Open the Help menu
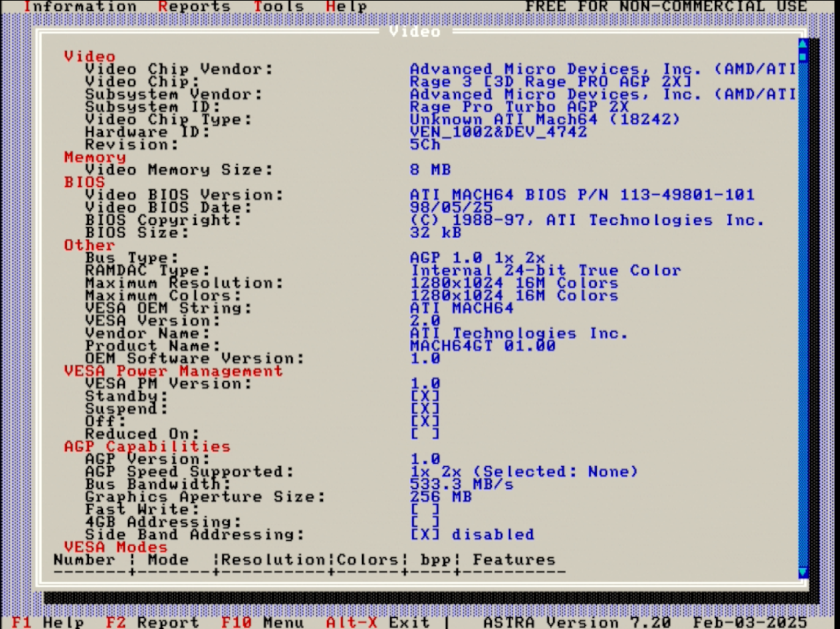 (x=346, y=7)
